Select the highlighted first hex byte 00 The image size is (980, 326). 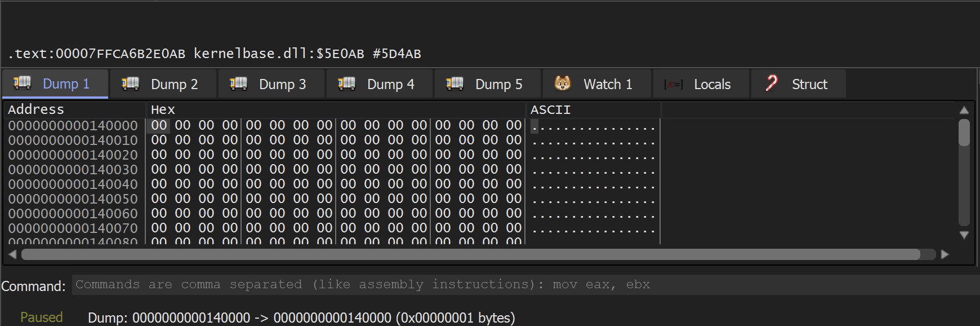click(159, 125)
